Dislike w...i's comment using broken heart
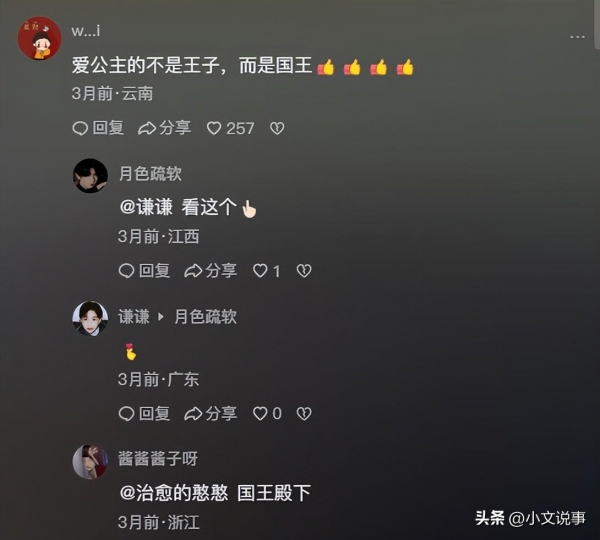 click(277, 128)
